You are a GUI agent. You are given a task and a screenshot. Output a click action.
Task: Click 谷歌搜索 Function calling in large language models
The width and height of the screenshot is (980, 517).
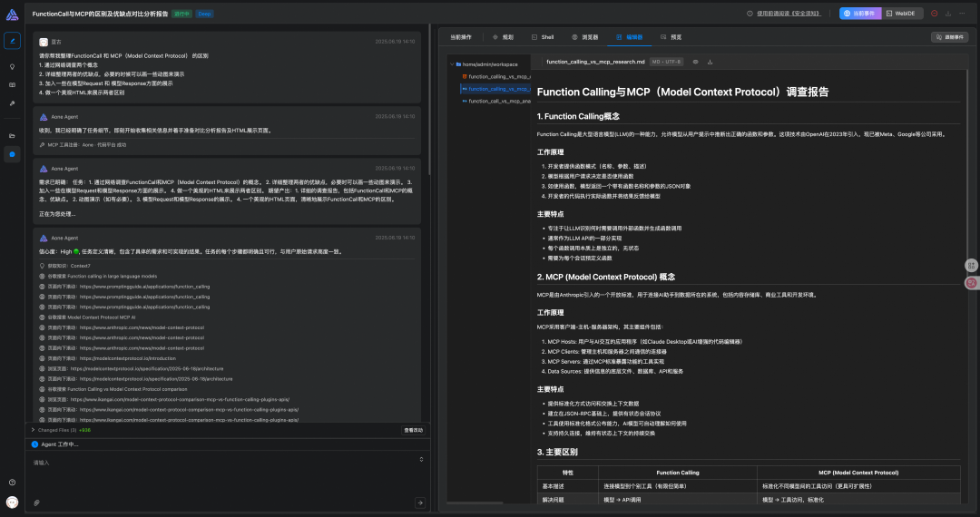(x=99, y=276)
